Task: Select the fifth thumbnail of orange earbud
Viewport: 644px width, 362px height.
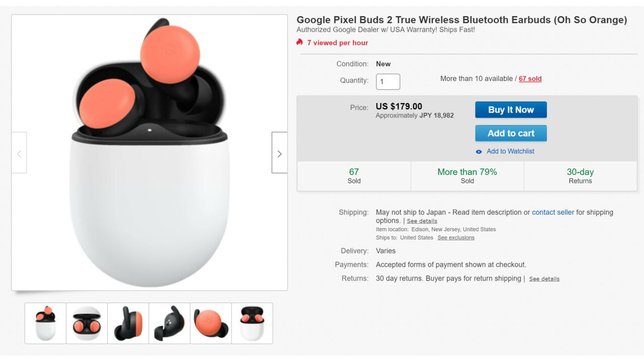Action: 211,323
